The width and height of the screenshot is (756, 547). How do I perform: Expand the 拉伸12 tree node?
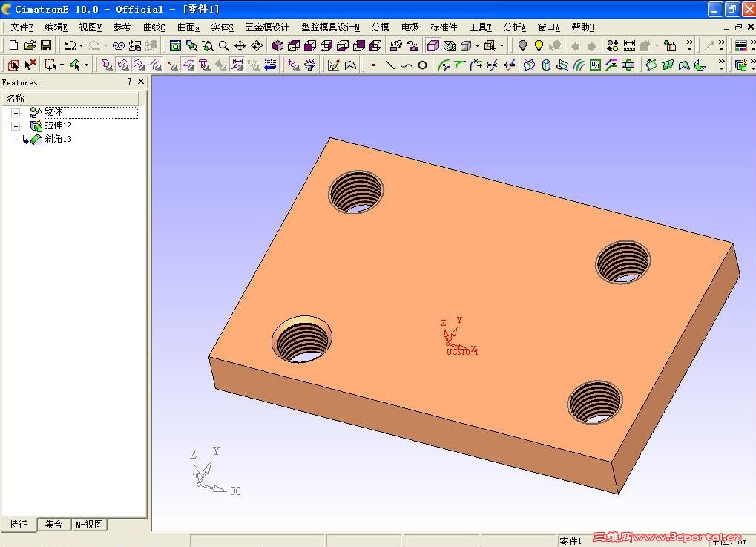coord(16,126)
